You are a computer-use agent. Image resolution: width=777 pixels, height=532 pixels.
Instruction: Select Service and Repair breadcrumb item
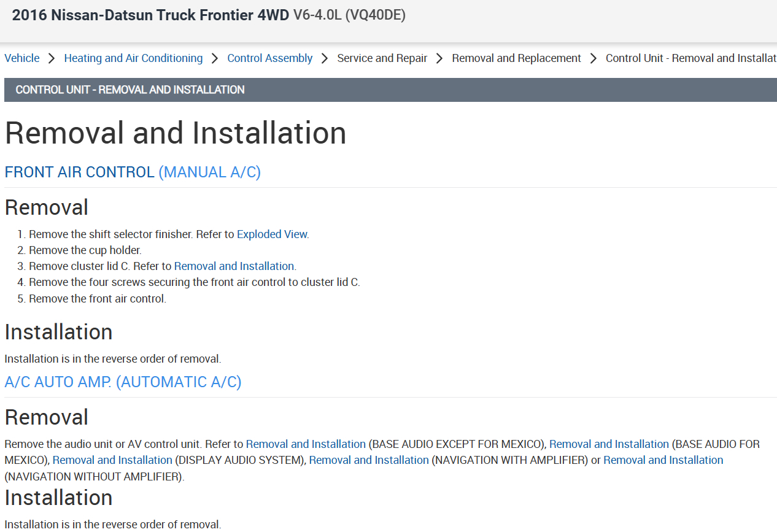tap(382, 58)
